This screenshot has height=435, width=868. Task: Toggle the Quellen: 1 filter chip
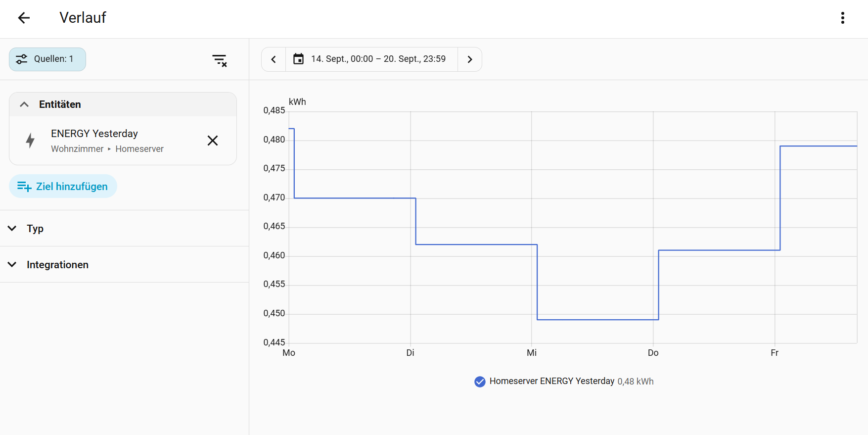point(47,59)
